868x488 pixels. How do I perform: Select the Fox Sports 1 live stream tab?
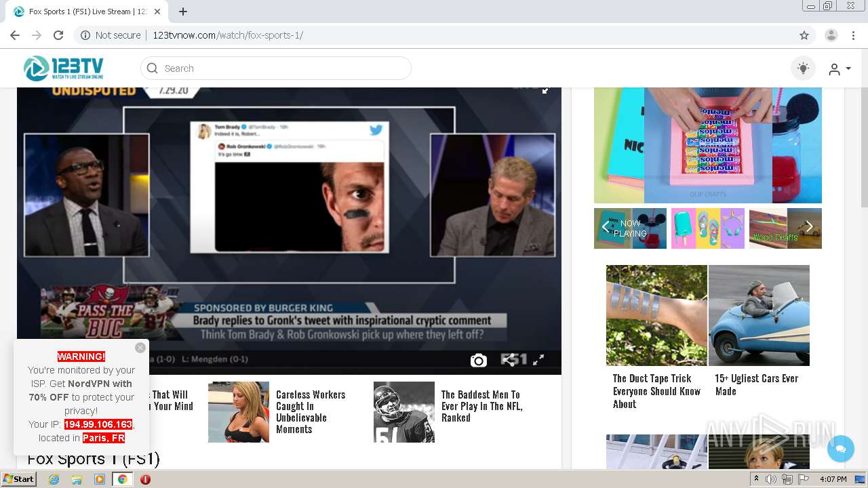click(87, 12)
